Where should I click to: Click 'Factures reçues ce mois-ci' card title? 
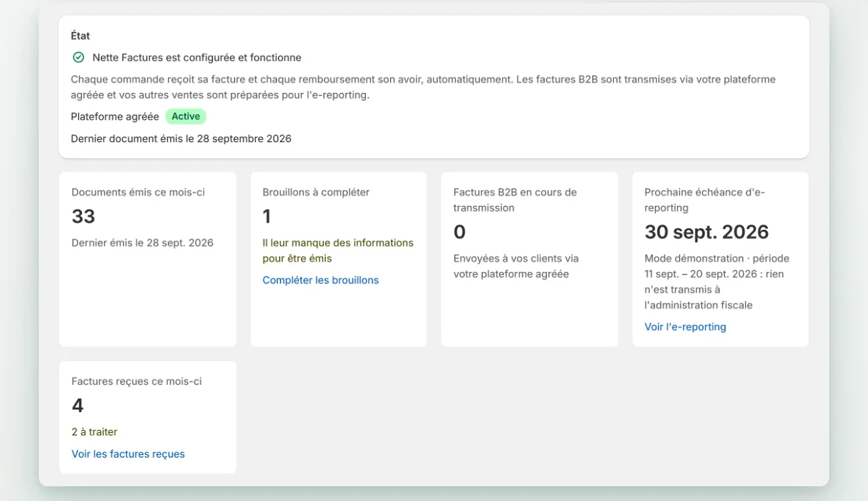(x=136, y=381)
